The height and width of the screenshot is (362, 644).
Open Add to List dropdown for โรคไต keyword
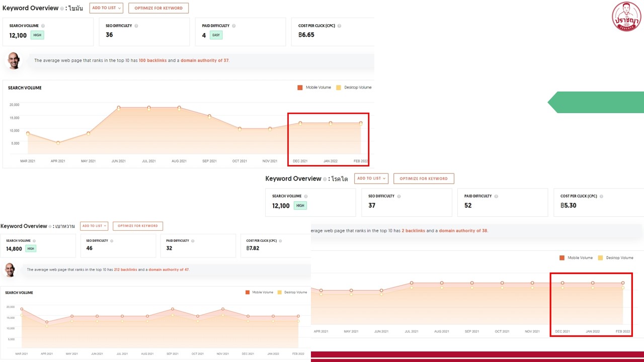tap(371, 178)
